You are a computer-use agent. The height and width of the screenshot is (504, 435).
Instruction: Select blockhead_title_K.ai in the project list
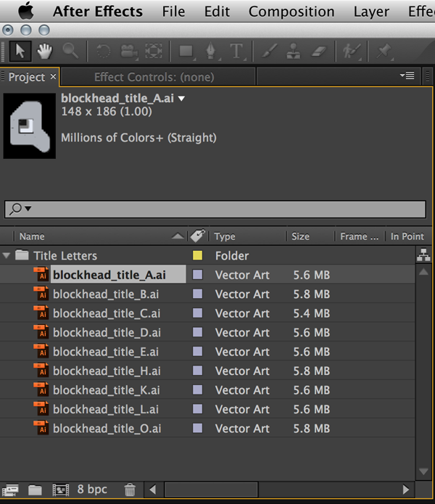107,390
